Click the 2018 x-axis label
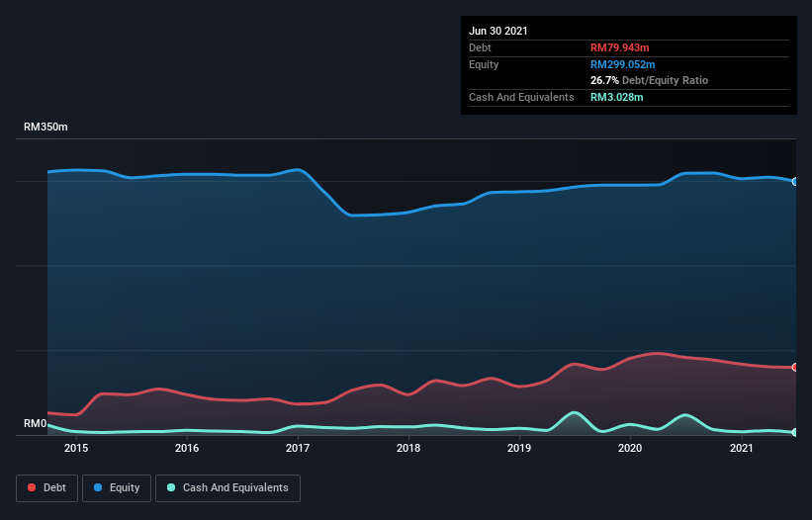Viewport: 812px width, 520px height. coord(408,448)
